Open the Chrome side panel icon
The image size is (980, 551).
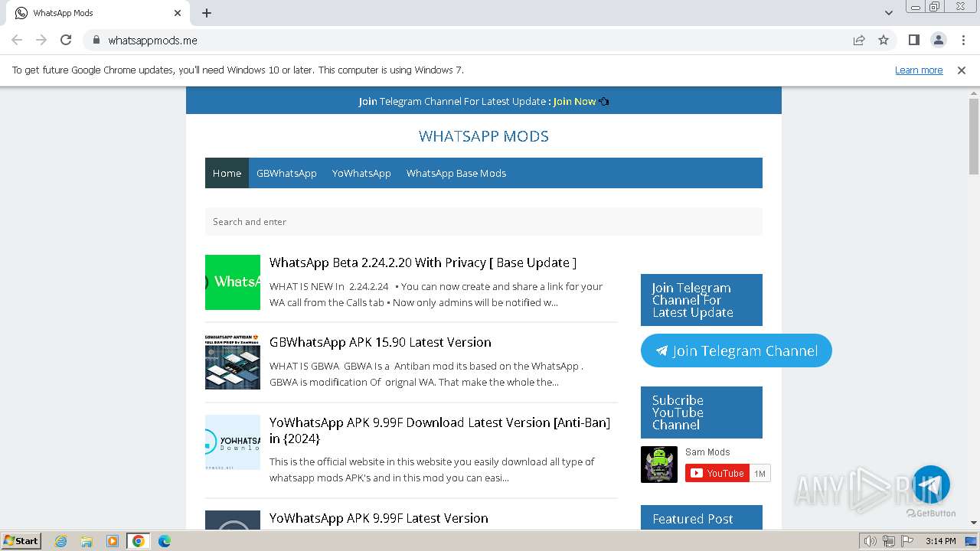click(x=913, y=40)
